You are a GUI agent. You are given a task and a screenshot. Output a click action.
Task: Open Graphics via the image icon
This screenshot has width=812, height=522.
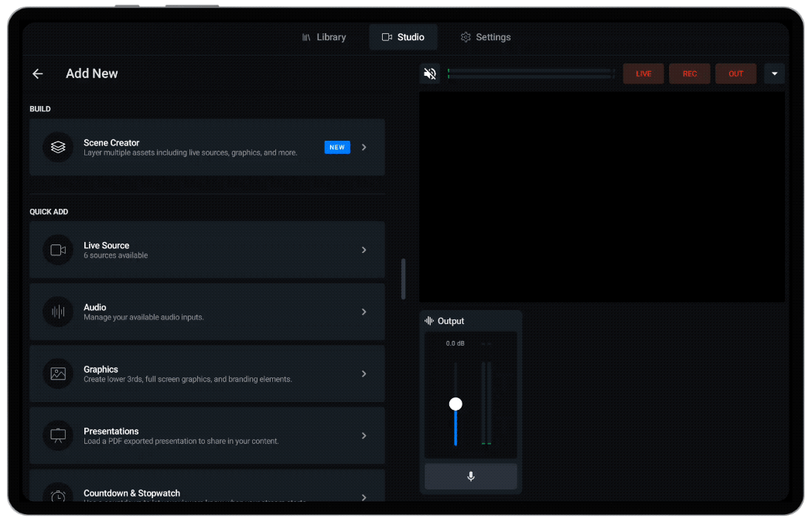click(x=58, y=374)
